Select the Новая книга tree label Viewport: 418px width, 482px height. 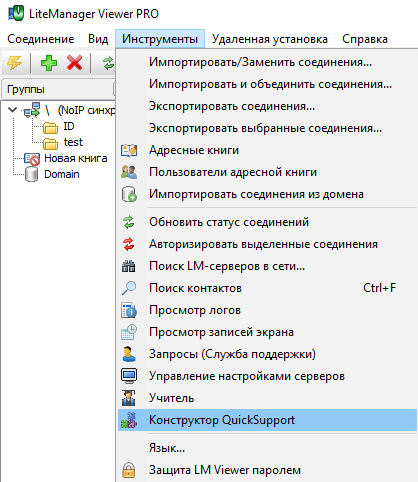click(76, 158)
